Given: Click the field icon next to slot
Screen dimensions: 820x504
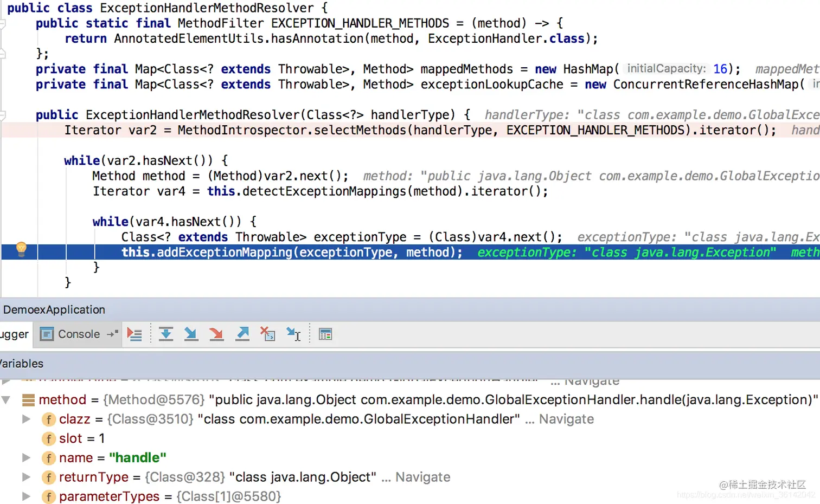Looking at the screenshot, I should pyautogui.click(x=49, y=438).
